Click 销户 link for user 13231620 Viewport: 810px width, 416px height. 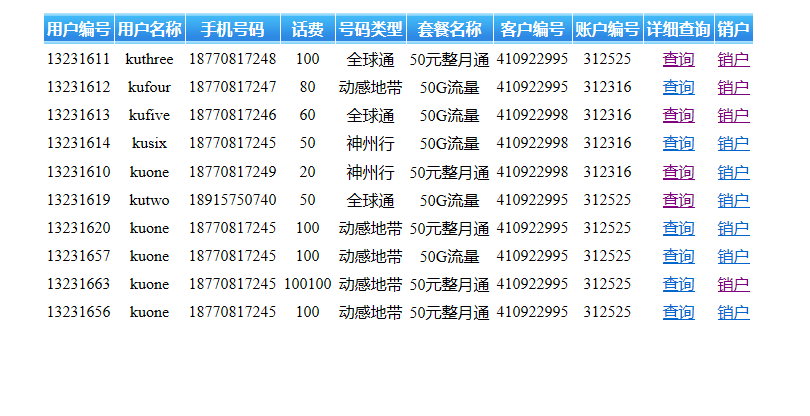733,228
